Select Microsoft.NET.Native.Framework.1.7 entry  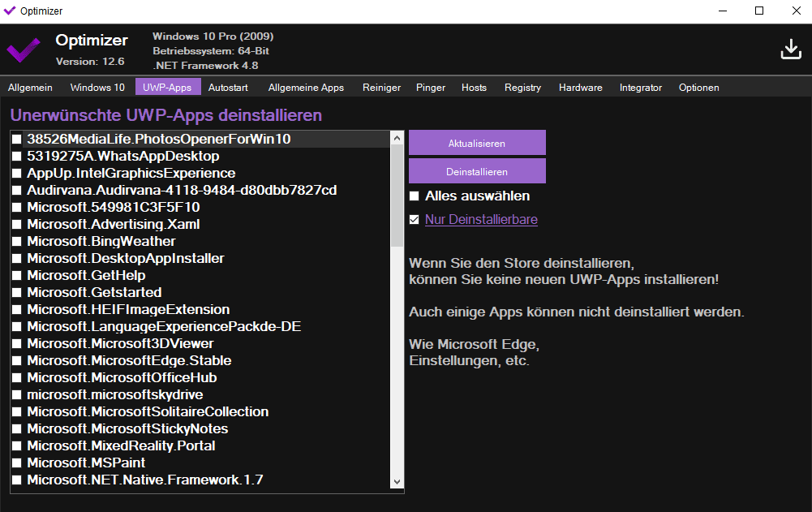[x=200, y=480]
